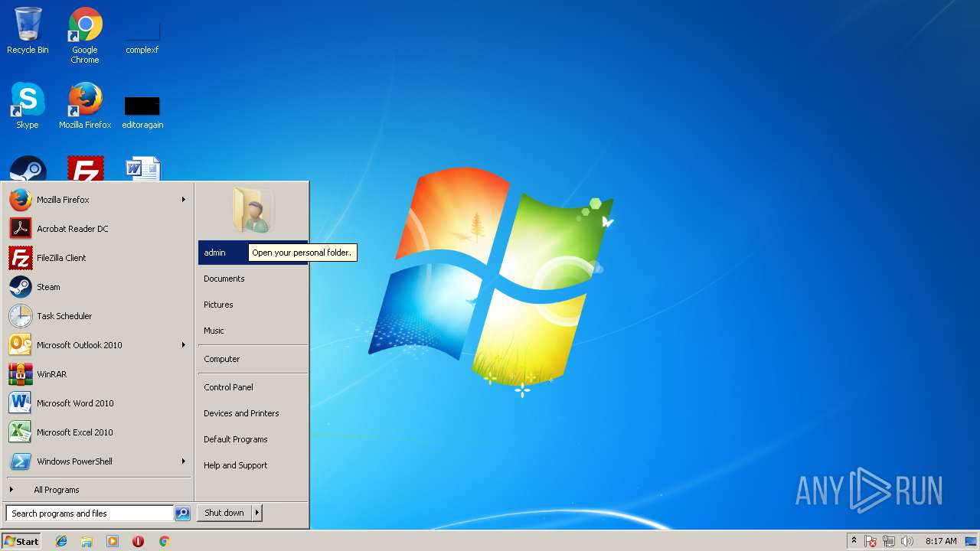Open Action Center flag tray icon

(871, 541)
